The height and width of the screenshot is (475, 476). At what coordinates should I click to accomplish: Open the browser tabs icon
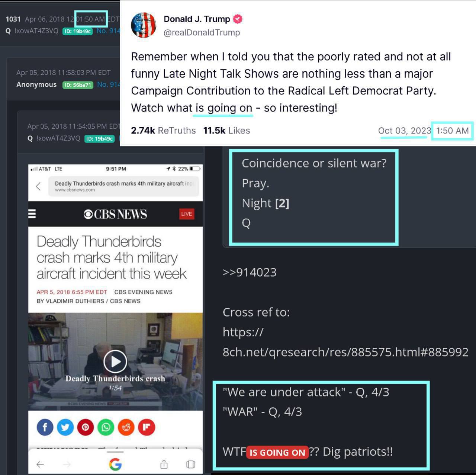191,464
